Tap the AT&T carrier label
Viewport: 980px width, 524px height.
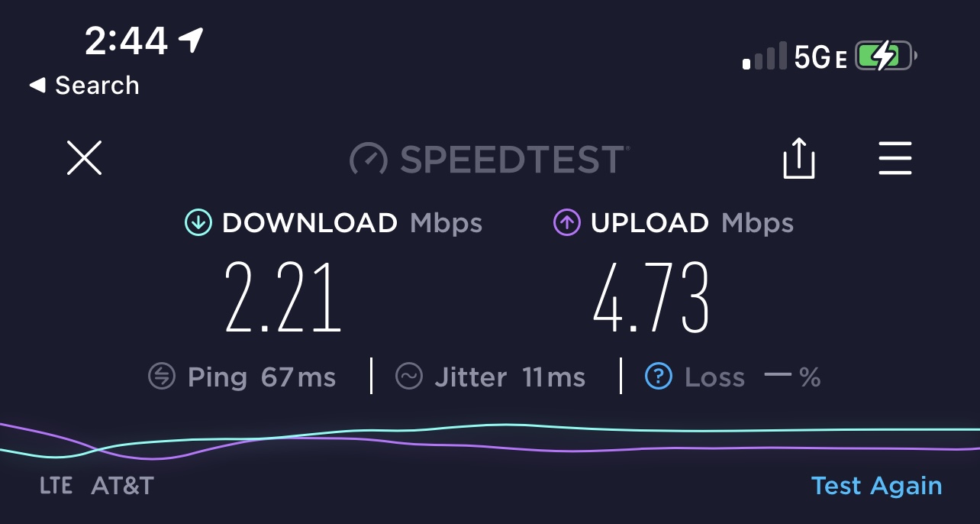coord(122,485)
